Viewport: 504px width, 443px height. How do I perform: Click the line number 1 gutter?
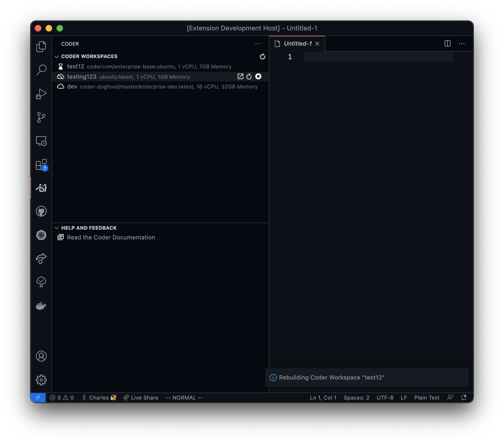pos(290,57)
